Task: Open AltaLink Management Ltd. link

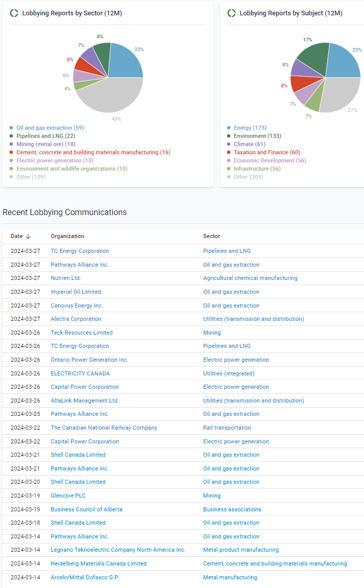Action: coord(85,401)
